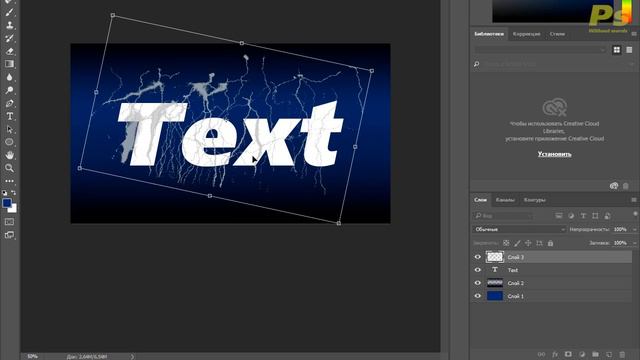Screen dimensions: 640x360
Task: Switch to the Коррекция tab
Action: pyautogui.click(x=526, y=34)
